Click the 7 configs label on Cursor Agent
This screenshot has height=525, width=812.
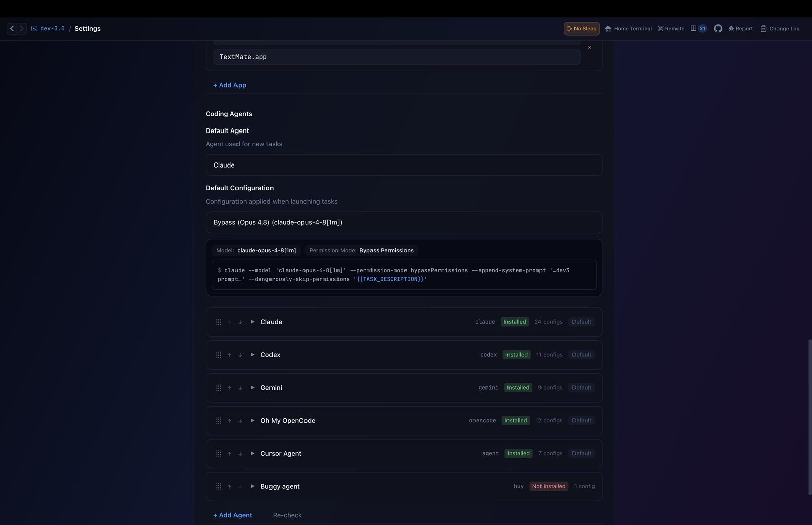[551, 454]
